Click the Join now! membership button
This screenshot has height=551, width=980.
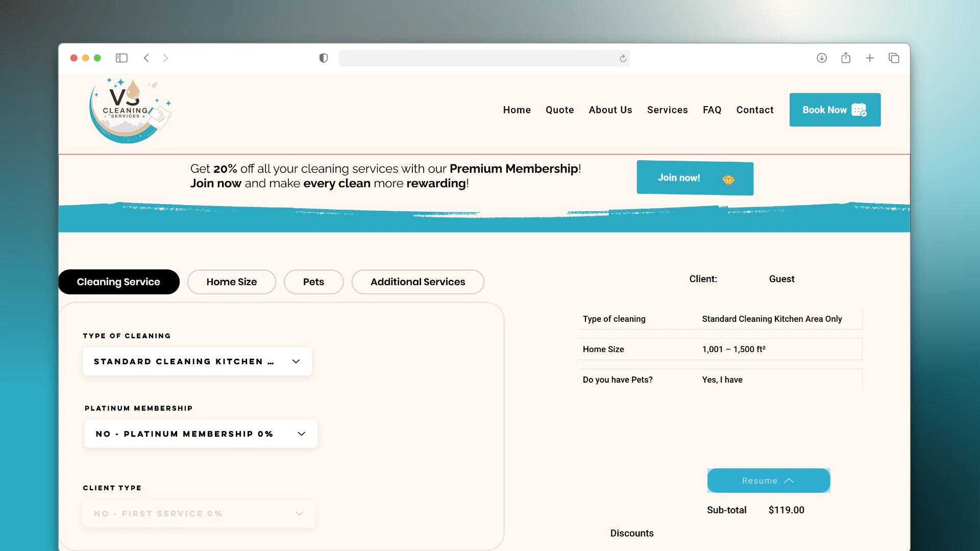pyautogui.click(x=695, y=178)
